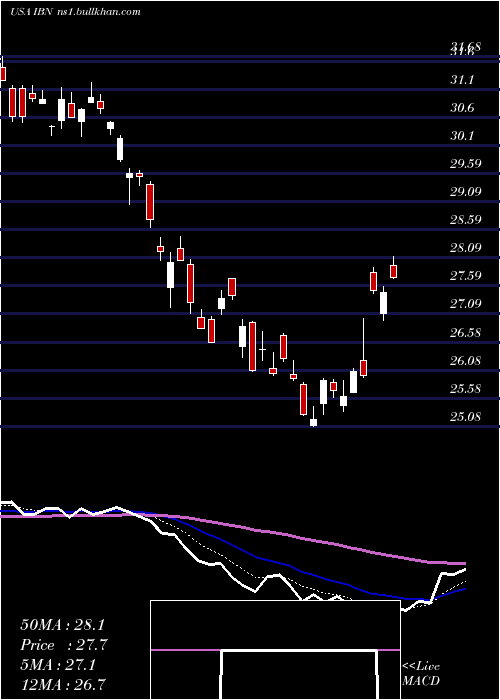
Task: Click the 28.09 price axis label
Action: pyautogui.click(x=465, y=248)
